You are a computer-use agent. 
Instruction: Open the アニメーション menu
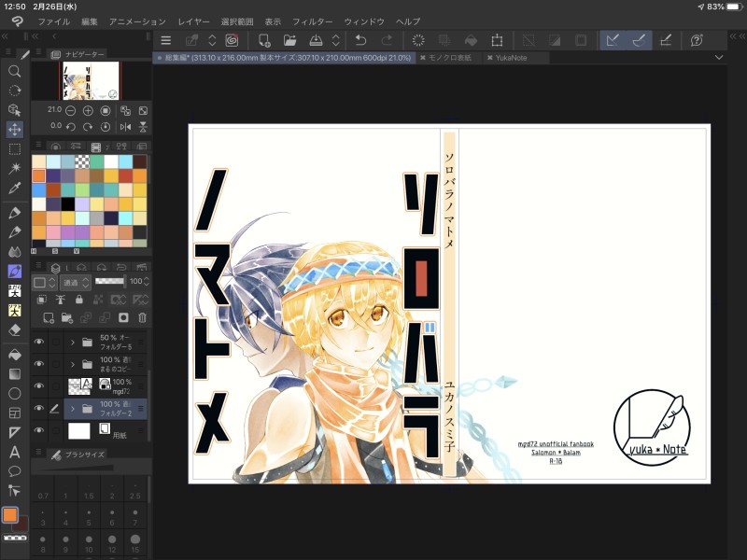137,21
